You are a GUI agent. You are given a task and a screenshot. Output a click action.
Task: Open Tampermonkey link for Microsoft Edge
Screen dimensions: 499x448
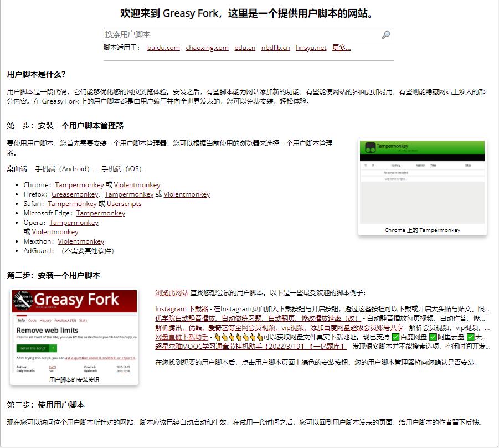(101, 213)
